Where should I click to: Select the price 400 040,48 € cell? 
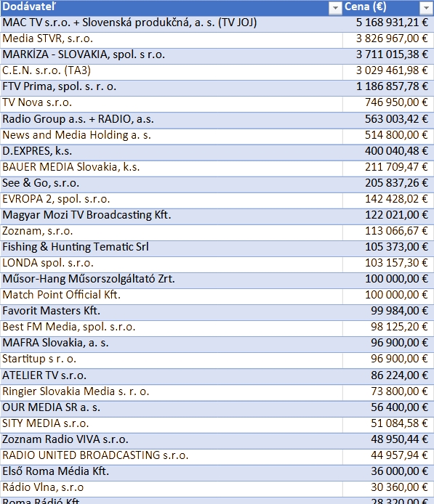[x=388, y=153]
